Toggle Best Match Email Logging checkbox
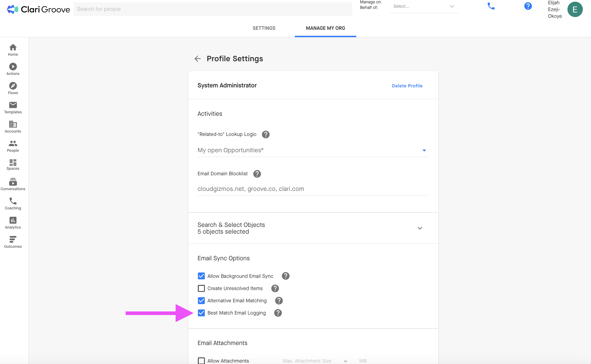Viewport: 591px width, 364px height. [201, 313]
